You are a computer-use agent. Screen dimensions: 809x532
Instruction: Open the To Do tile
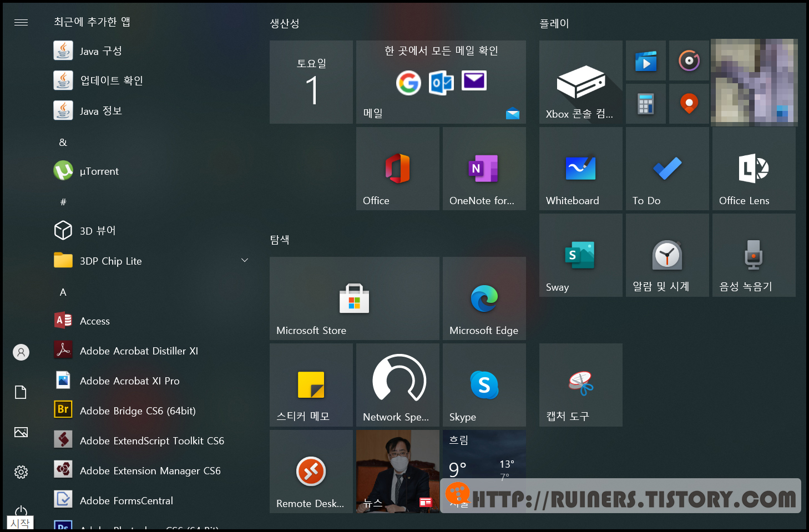[x=668, y=169]
